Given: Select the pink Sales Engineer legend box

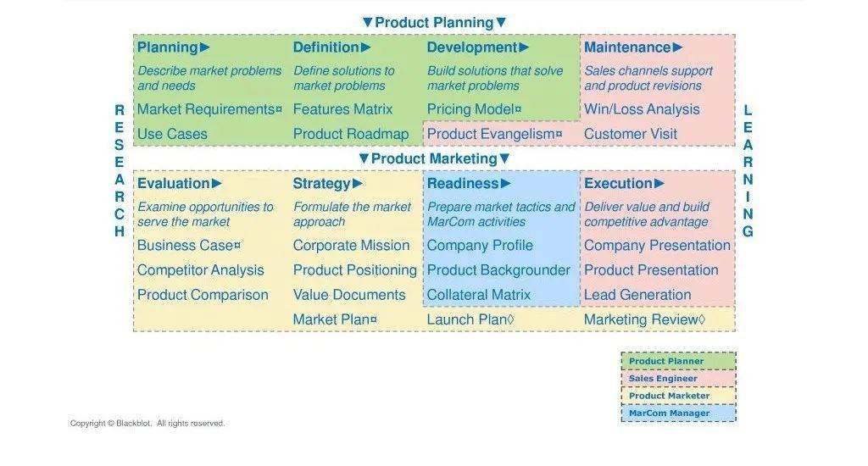Looking at the screenshot, I should (x=679, y=379).
